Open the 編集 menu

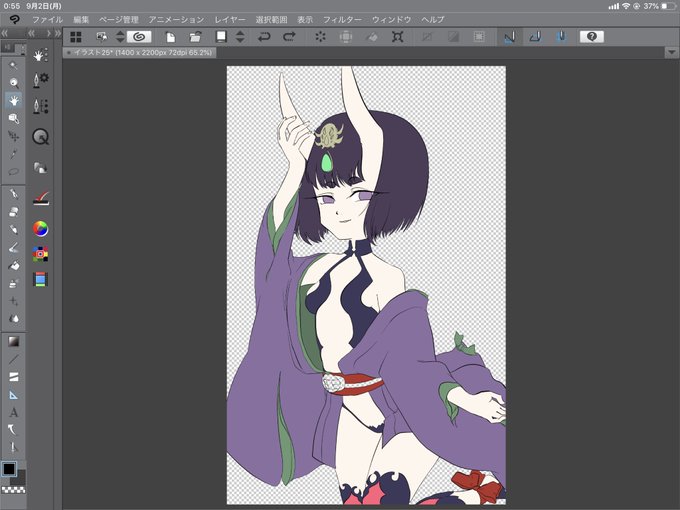[x=81, y=20]
